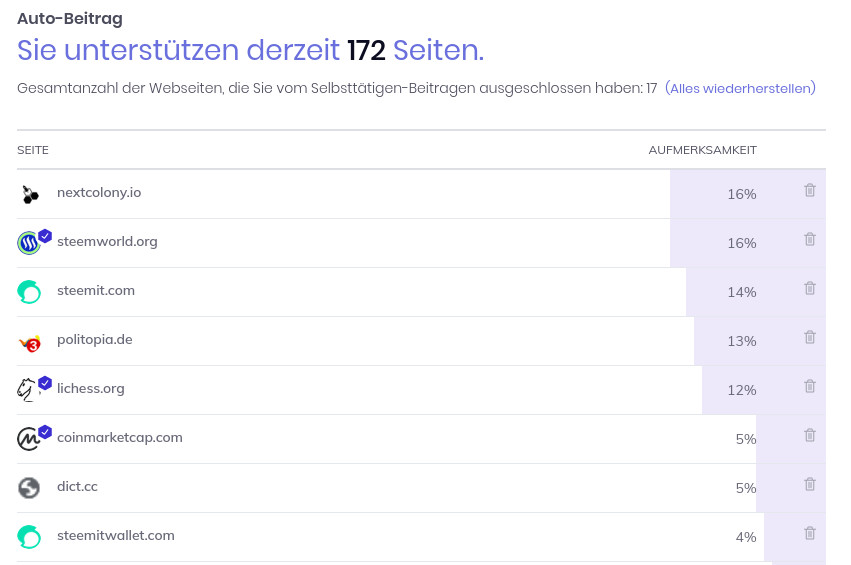Open the politopia.de link
The width and height of the screenshot is (851, 565).
[x=94, y=340]
